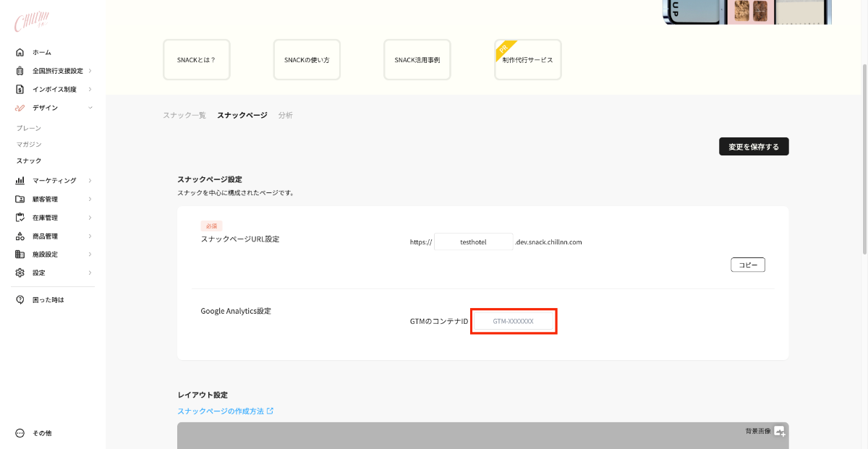This screenshot has width=868, height=449.
Task: Select マガジン in the design submenu
Action: [x=29, y=145]
